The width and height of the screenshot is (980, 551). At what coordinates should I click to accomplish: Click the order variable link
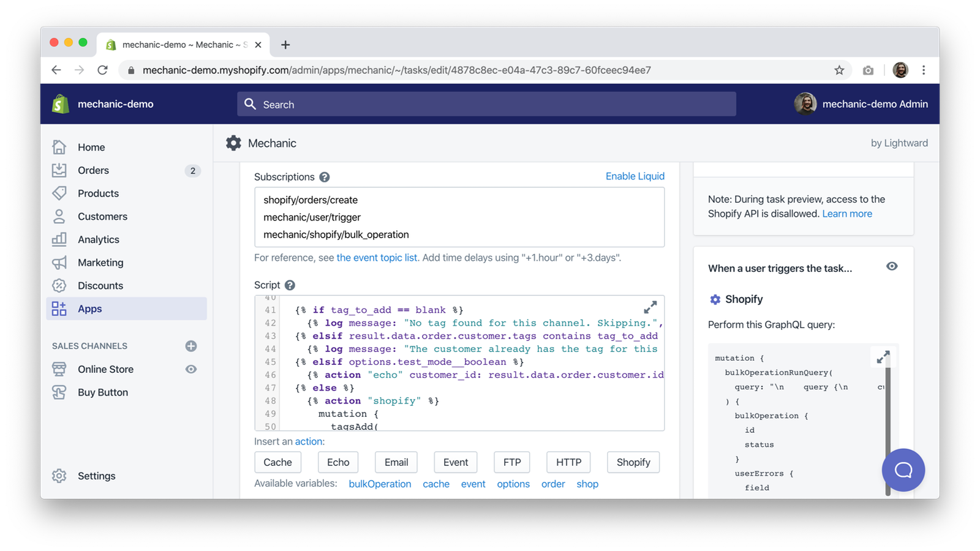pos(553,484)
